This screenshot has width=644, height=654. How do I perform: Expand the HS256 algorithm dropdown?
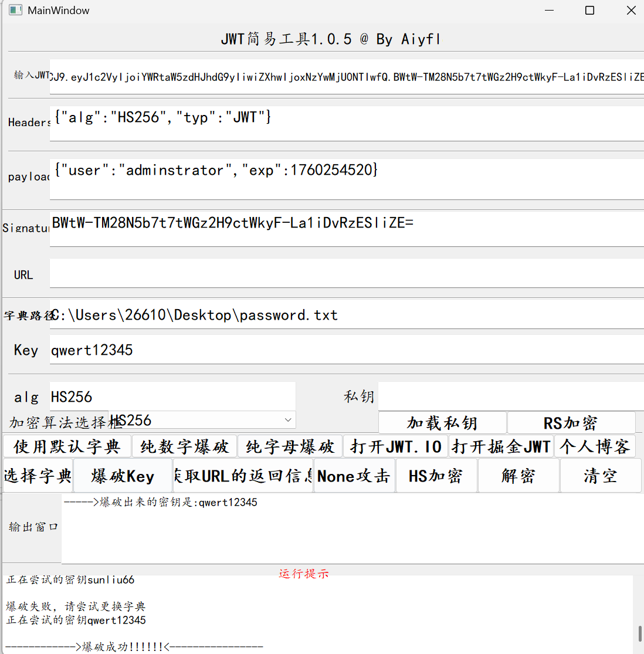[202, 420]
